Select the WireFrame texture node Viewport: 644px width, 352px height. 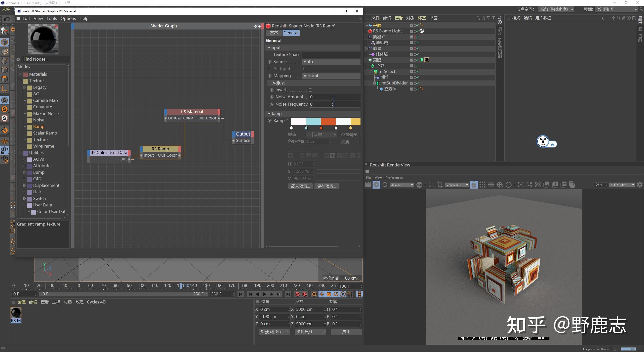pyautogui.click(x=43, y=146)
